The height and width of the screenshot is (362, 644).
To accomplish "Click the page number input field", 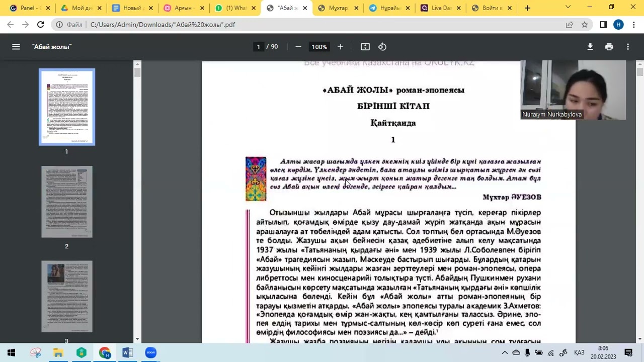I will tap(259, 47).
